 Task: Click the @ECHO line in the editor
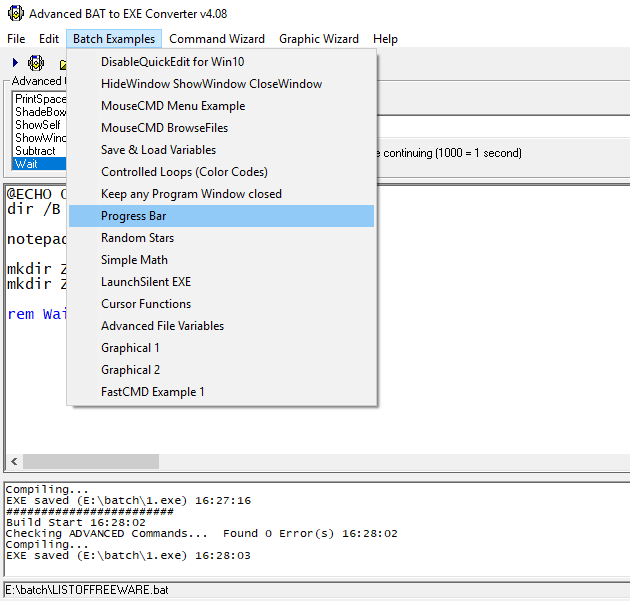pos(36,194)
